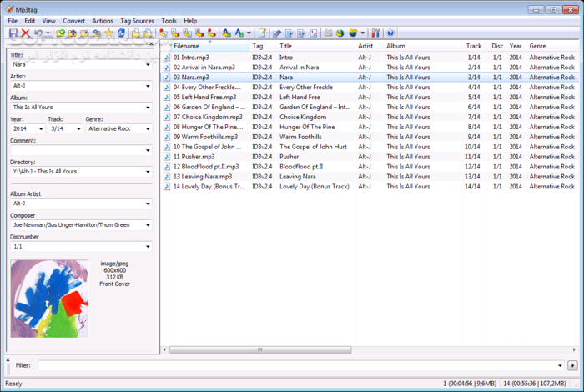
Task: Open the Tag Sources toolbar dropdown arrow
Action: click(x=362, y=33)
